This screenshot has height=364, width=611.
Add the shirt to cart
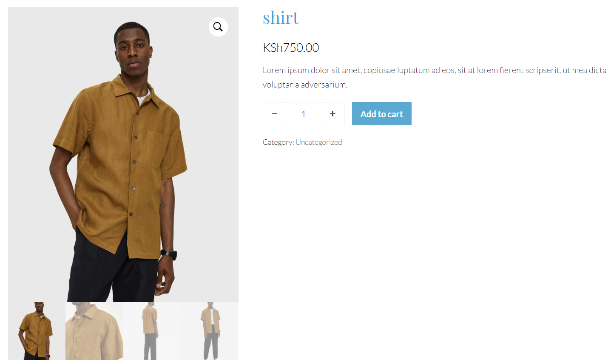pyautogui.click(x=382, y=114)
